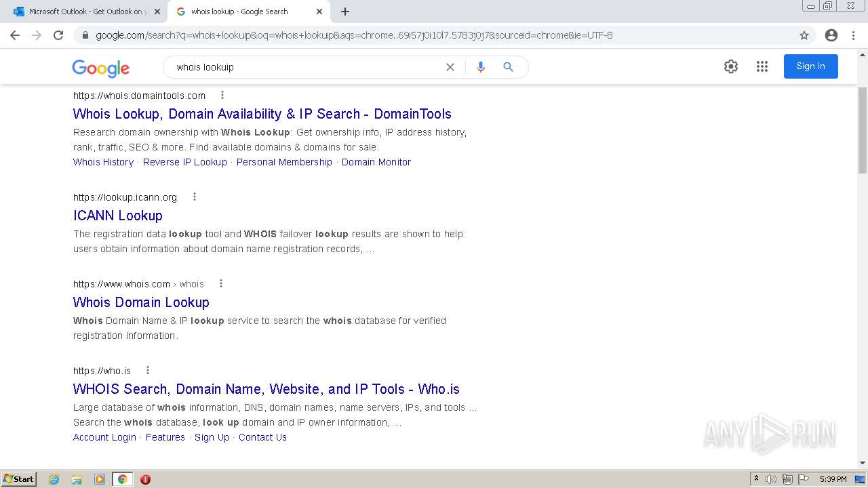
Task: Follow the Who.is Sign Up sitelink
Action: tap(212, 437)
